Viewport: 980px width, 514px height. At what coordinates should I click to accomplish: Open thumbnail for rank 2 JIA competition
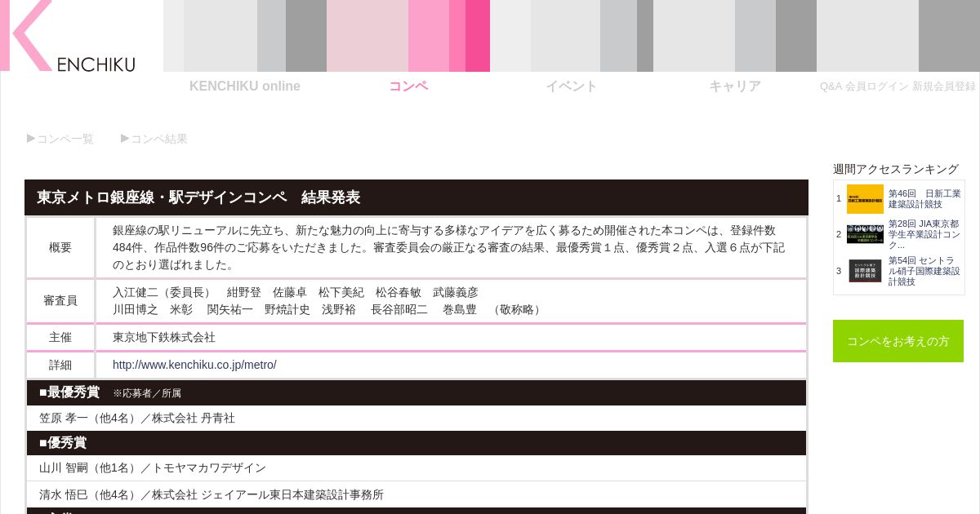[865, 234]
